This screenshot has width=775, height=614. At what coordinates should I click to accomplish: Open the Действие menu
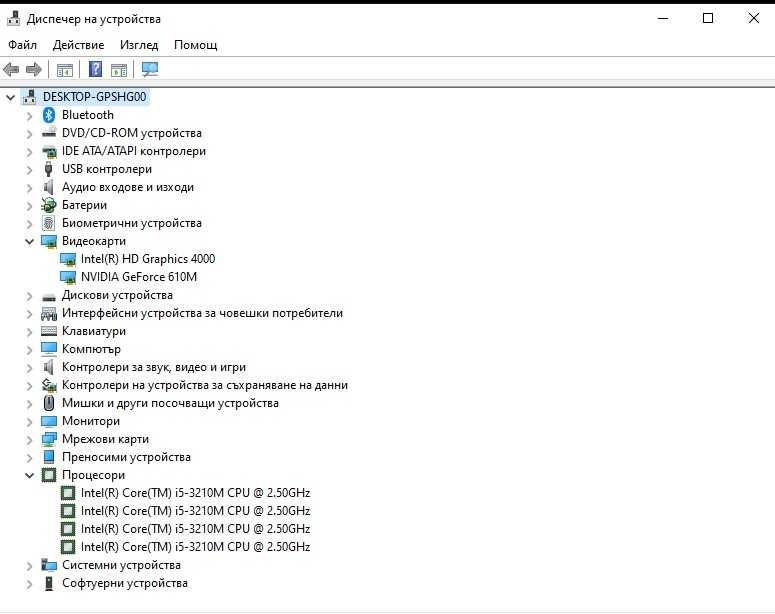[x=79, y=45]
